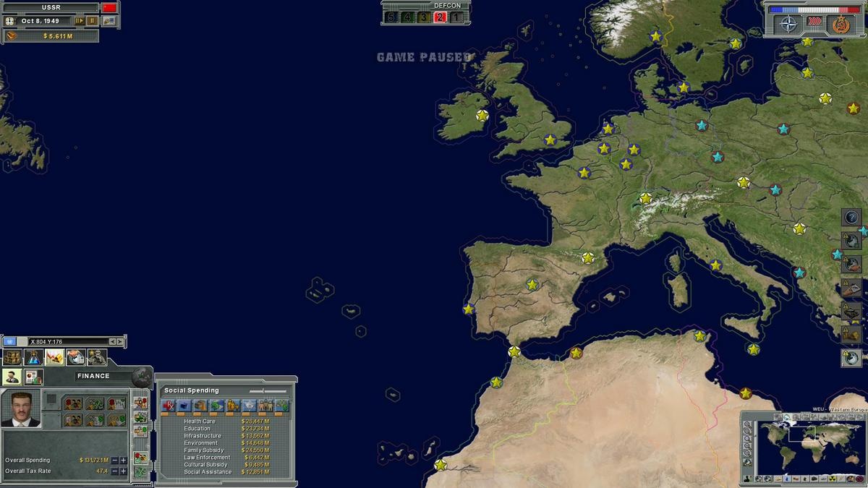
Task: Select the Health Care spending icon
Action: point(168,406)
